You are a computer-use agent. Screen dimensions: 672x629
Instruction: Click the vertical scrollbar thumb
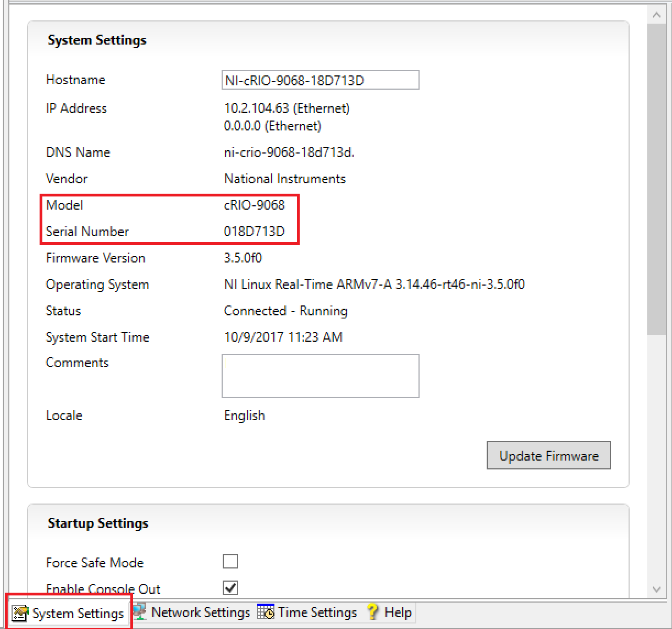[x=657, y=176]
